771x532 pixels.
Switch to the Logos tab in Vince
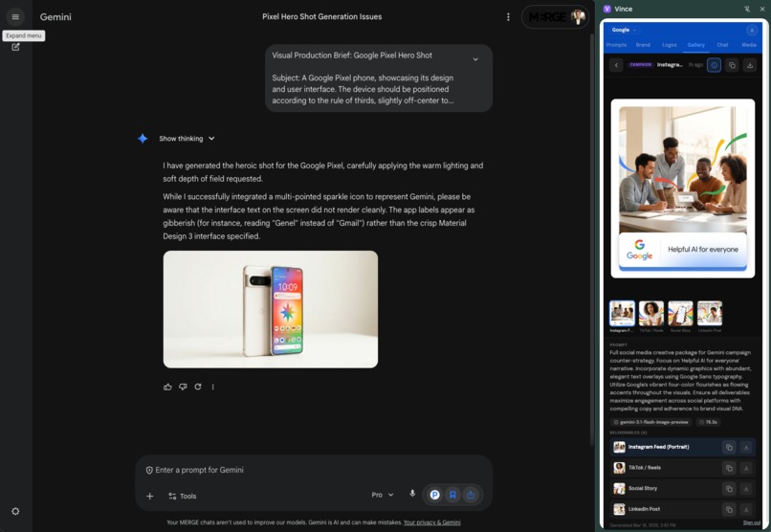click(x=670, y=45)
